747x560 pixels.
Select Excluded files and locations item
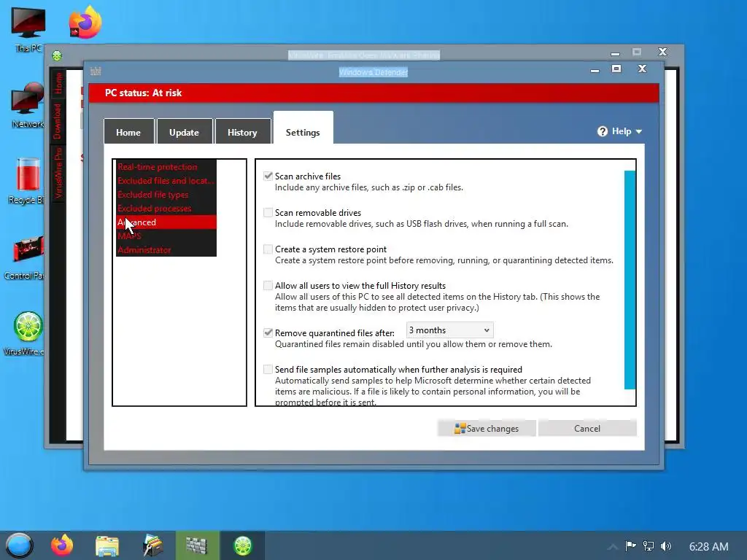tap(166, 181)
